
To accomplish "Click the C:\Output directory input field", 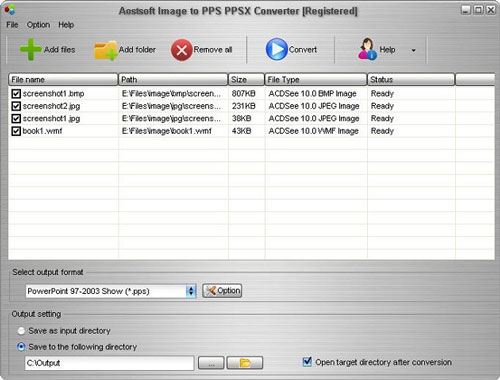I will [x=109, y=363].
